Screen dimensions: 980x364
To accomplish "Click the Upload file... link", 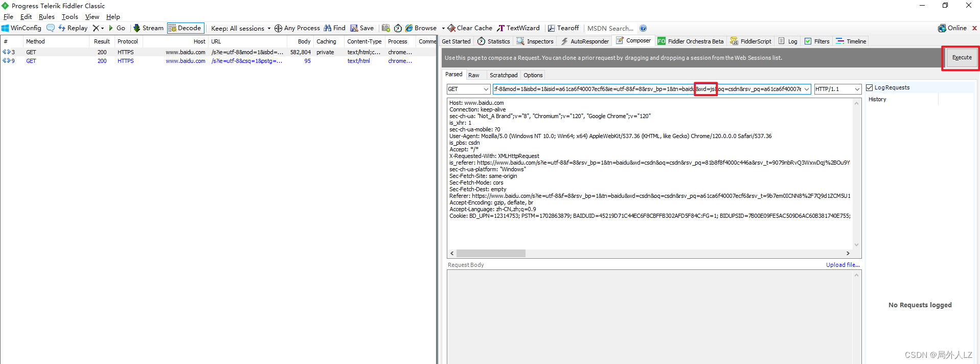I will pyautogui.click(x=842, y=265).
